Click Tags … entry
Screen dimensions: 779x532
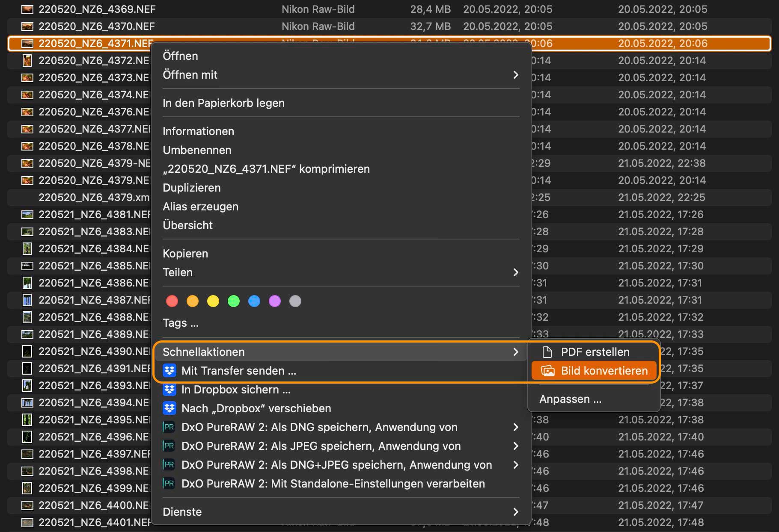pyautogui.click(x=180, y=323)
